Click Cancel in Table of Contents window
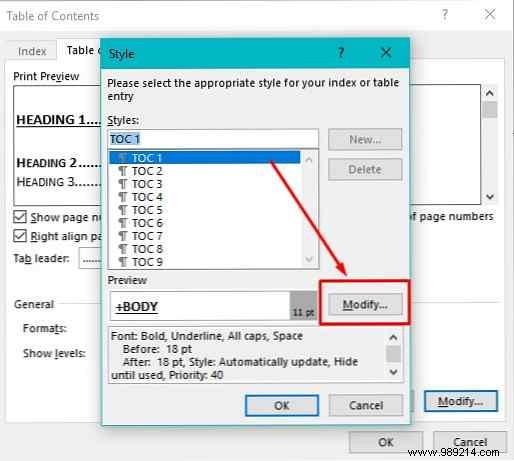This screenshot has width=514, height=461. pyautogui.click(x=470, y=442)
